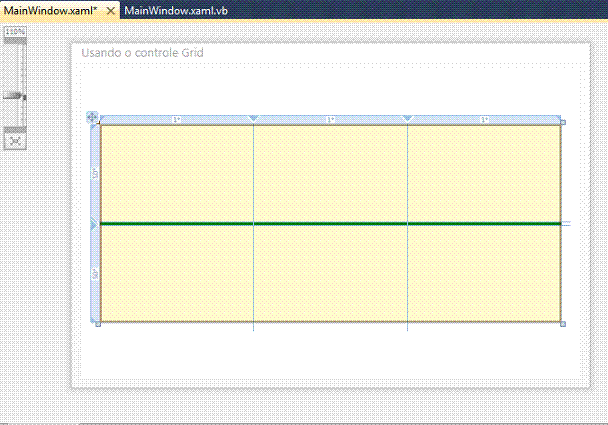Select the MainWindow.xaml* designer tab
Screen dimensions: 608x425
(x=50, y=10)
